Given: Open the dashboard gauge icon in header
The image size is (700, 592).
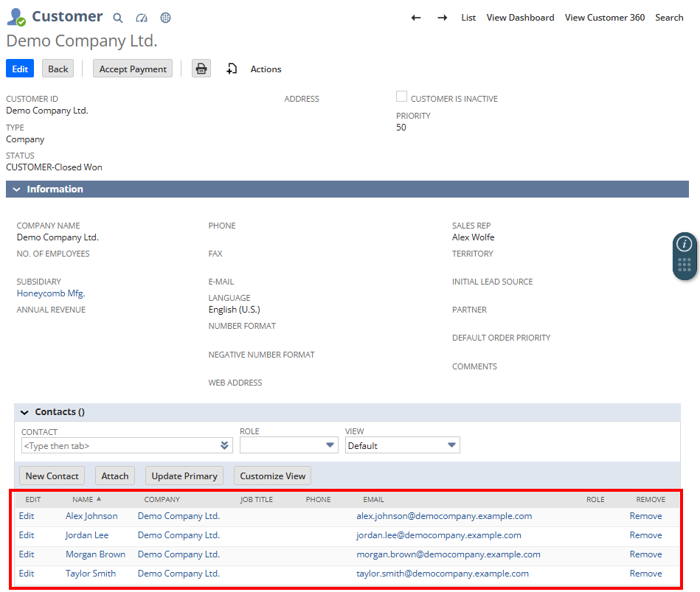Looking at the screenshot, I should [x=142, y=18].
